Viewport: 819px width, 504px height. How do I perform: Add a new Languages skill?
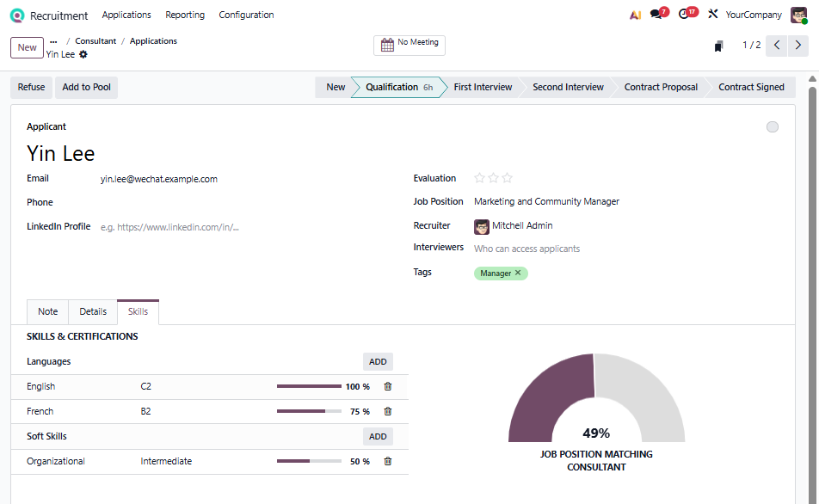tap(378, 362)
